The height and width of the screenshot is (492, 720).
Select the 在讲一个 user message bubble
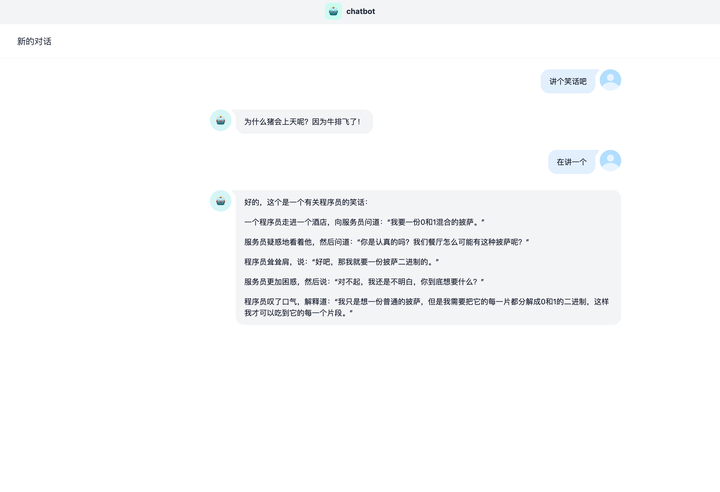tap(572, 162)
